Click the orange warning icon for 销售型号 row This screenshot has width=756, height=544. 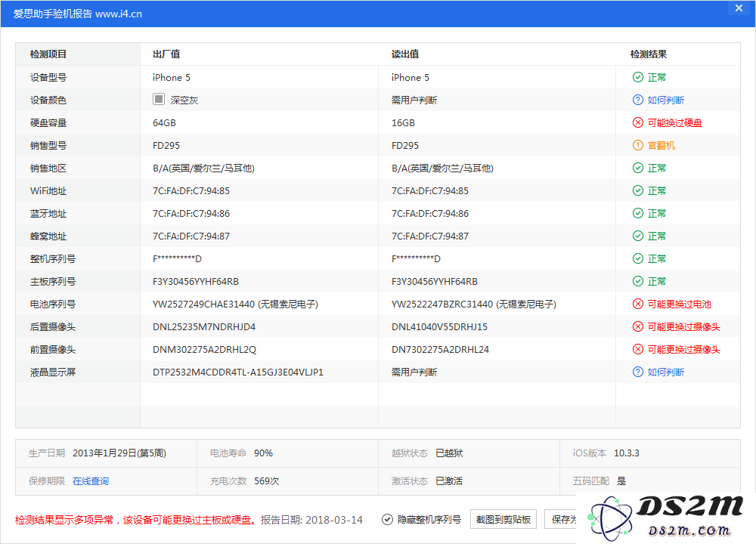point(637,145)
